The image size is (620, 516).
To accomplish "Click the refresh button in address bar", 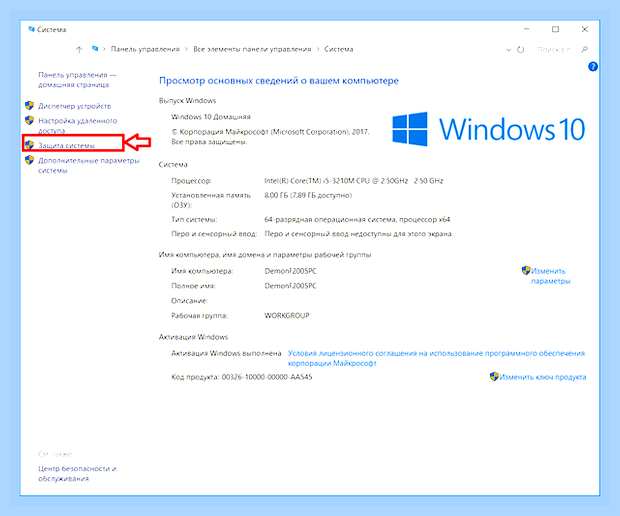I will click(521, 49).
